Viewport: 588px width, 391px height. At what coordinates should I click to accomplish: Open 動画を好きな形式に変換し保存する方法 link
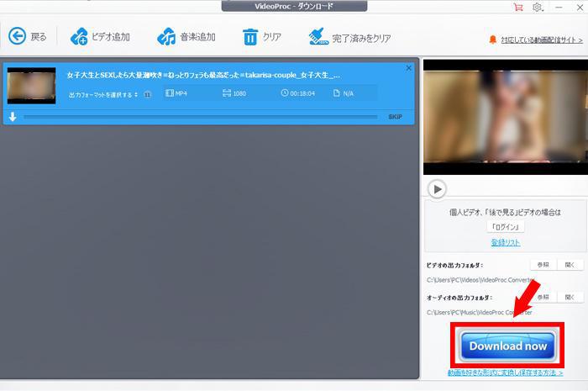pos(505,373)
